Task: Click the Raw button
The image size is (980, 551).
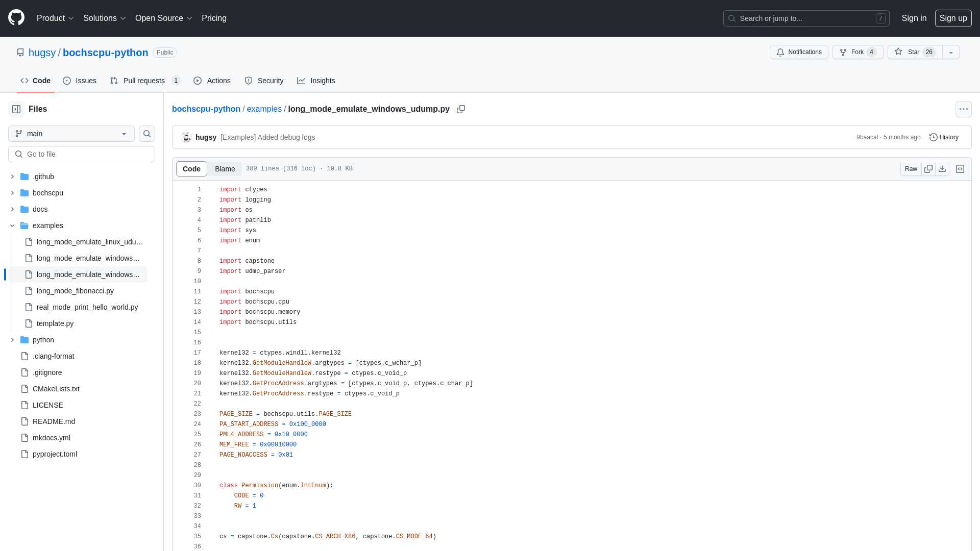Action: pyautogui.click(x=911, y=169)
